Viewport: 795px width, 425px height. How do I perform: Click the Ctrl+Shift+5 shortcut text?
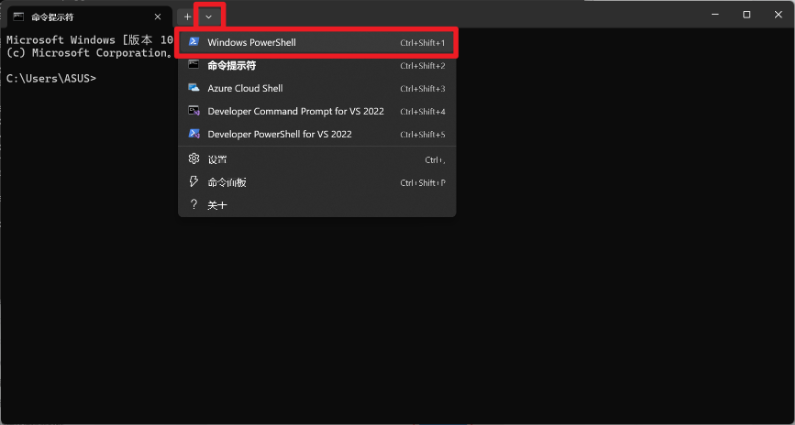[422, 134]
